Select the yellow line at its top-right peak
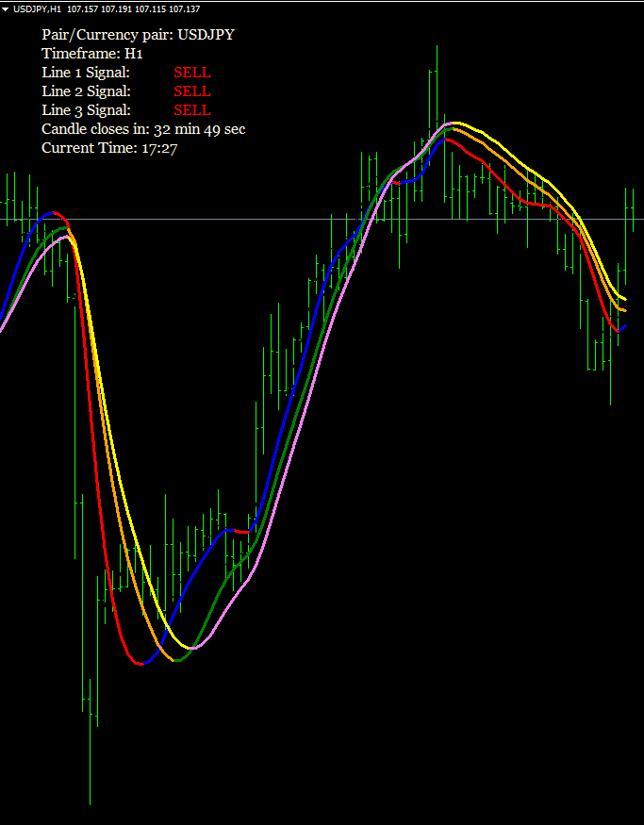The width and height of the screenshot is (644, 825). 458,123
